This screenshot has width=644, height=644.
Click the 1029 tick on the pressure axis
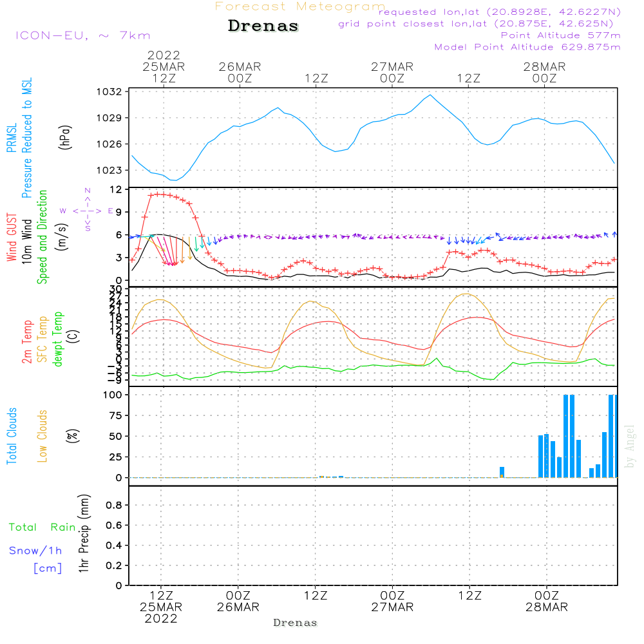[109, 118]
